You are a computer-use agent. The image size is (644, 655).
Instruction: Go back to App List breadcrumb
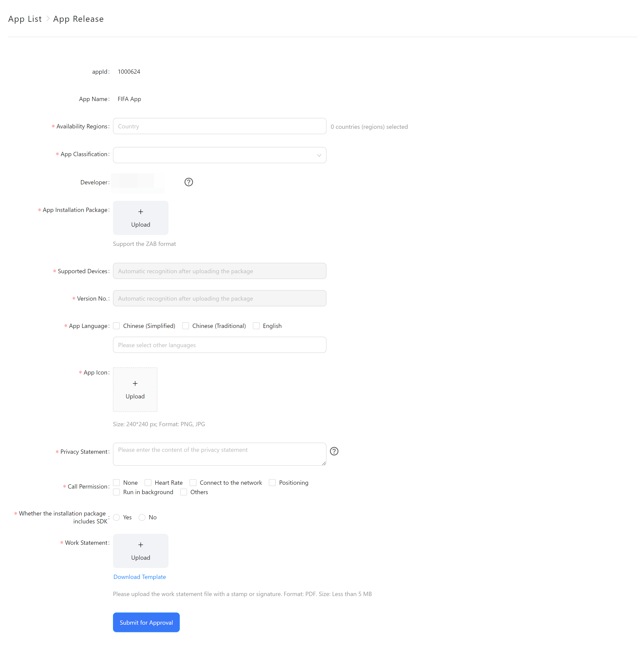coord(25,19)
